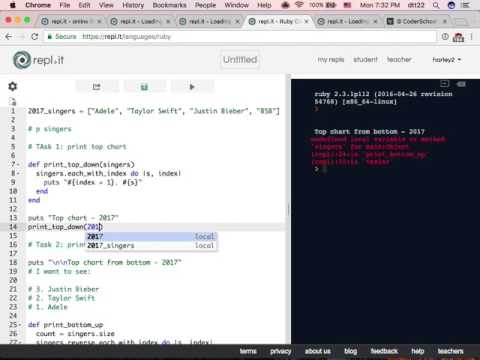Click the browser back arrow
The width and height of the screenshot is (480, 360).
click(x=9, y=37)
